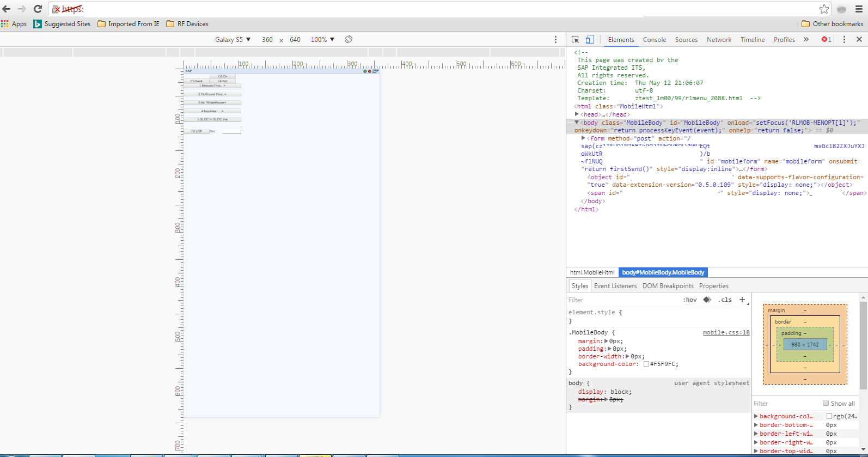Expand computed border-right-width property
This screenshot has width=868, height=457.
[756, 442]
